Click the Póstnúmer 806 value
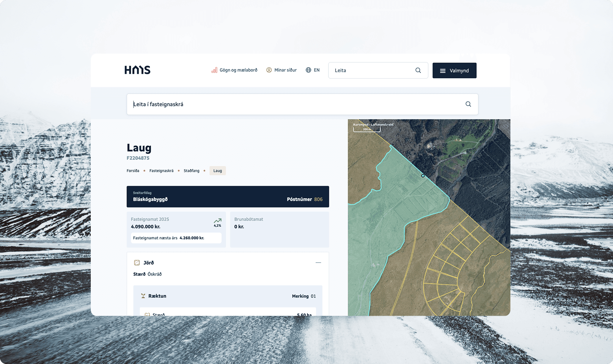This screenshot has width=613, height=364. click(305, 199)
